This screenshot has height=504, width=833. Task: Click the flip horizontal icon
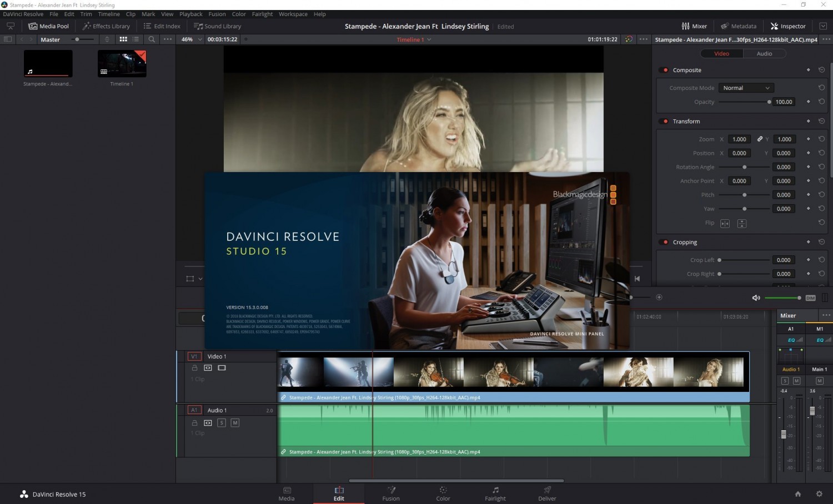725,223
